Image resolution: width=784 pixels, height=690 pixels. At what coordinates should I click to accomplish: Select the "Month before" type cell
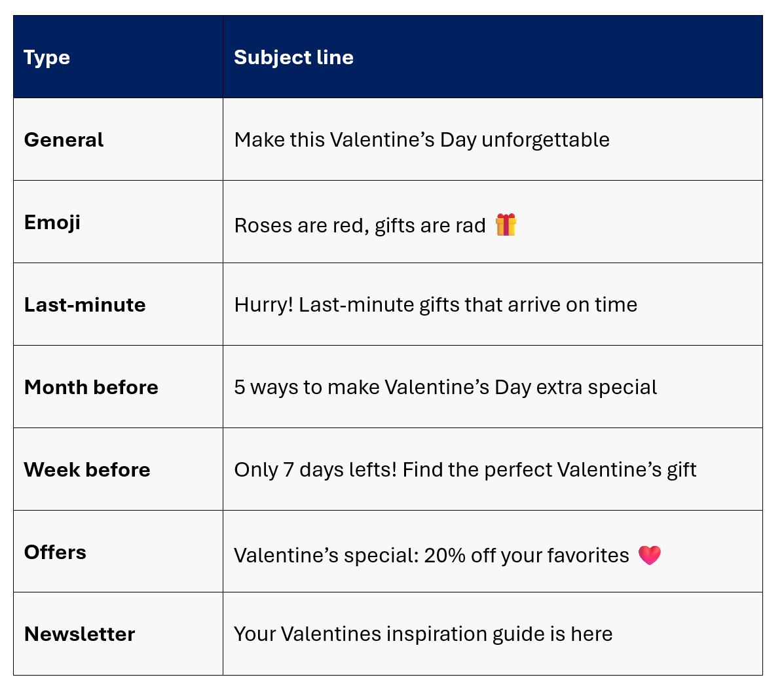(91, 388)
